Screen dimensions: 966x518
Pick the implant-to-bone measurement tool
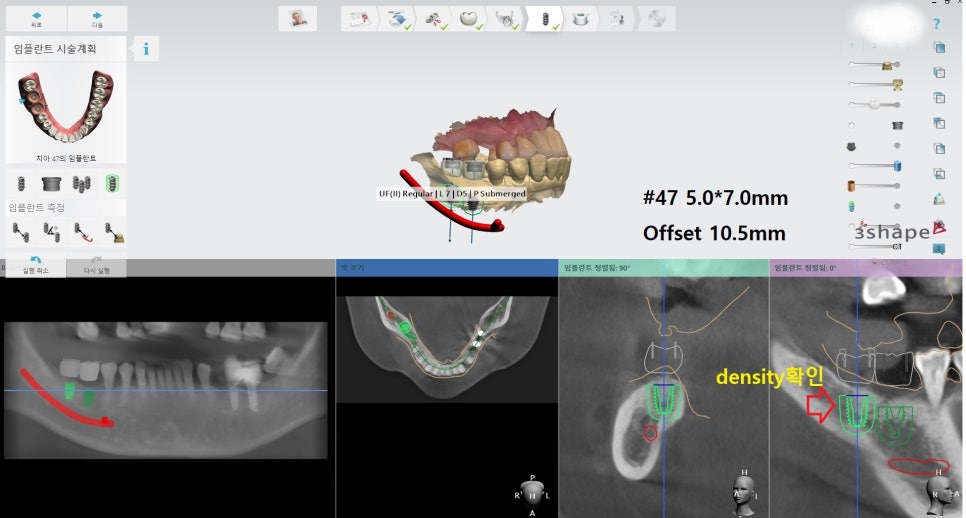pyautogui.click(x=114, y=232)
